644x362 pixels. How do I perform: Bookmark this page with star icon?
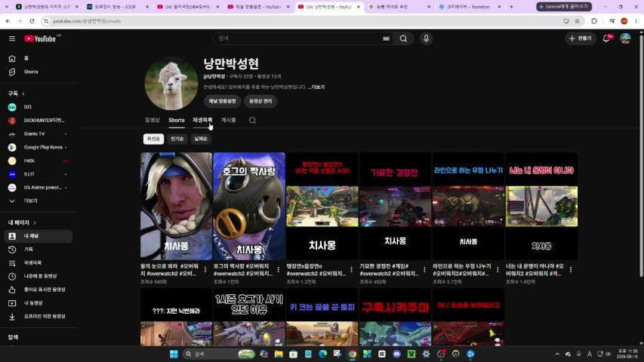[x=577, y=21]
